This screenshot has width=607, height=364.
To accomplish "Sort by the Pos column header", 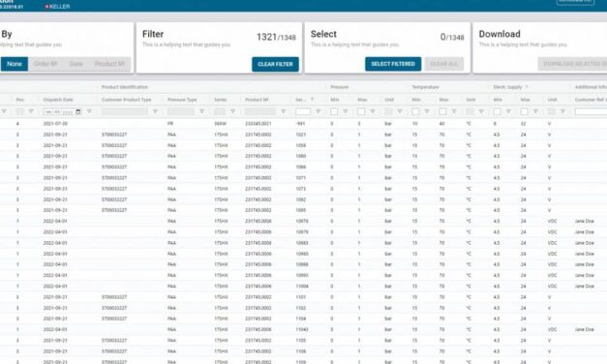I will pyautogui.click(x=20, y=100).
